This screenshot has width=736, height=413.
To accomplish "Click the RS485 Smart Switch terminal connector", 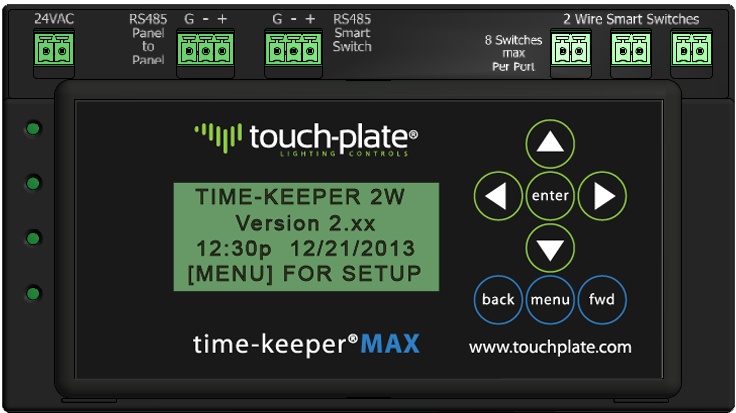I will click(293, 49).
